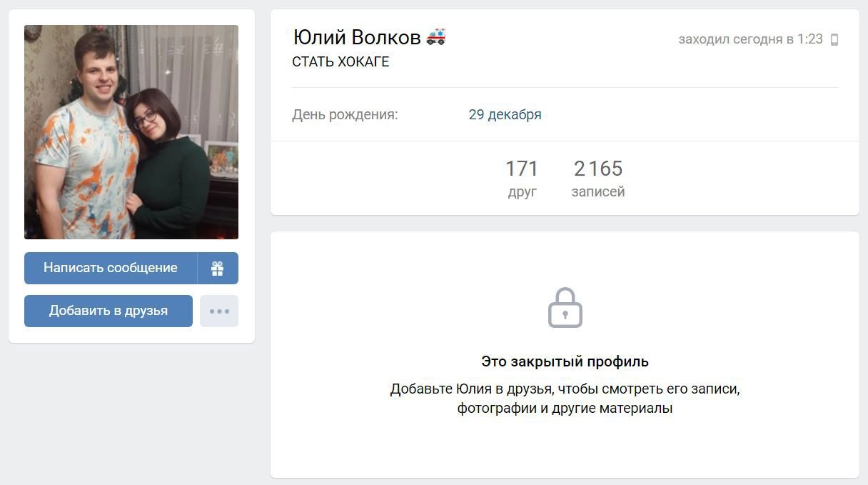The height and width of the screenshot is (485, 868).
Task: Click the name Юлий Волков
Action: (357, 37)
